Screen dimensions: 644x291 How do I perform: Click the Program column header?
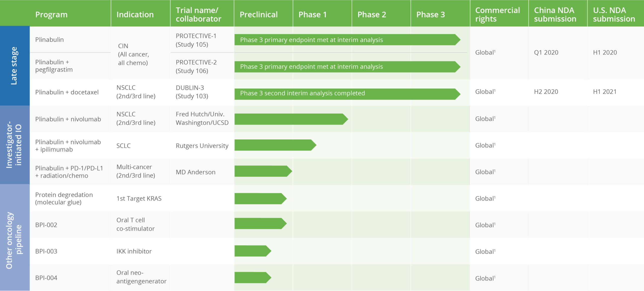click(x=51, y=15)
